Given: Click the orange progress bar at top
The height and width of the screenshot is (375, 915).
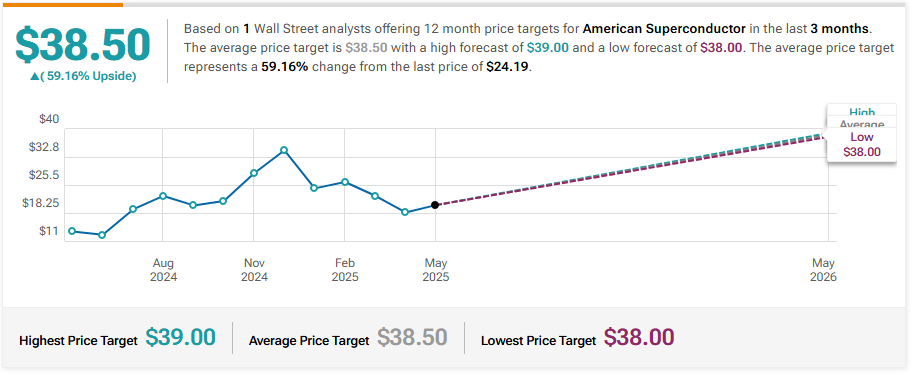Looking at the screenshot, I should [63, 4].
